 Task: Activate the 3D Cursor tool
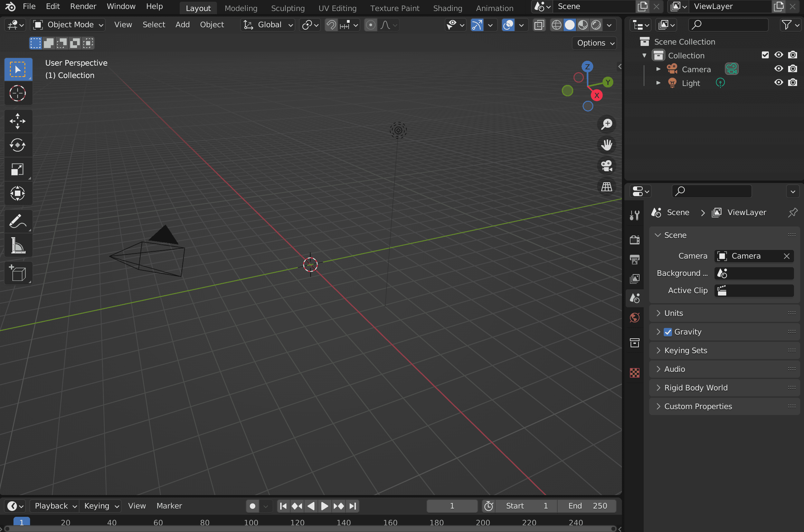[x=18, y=93]
